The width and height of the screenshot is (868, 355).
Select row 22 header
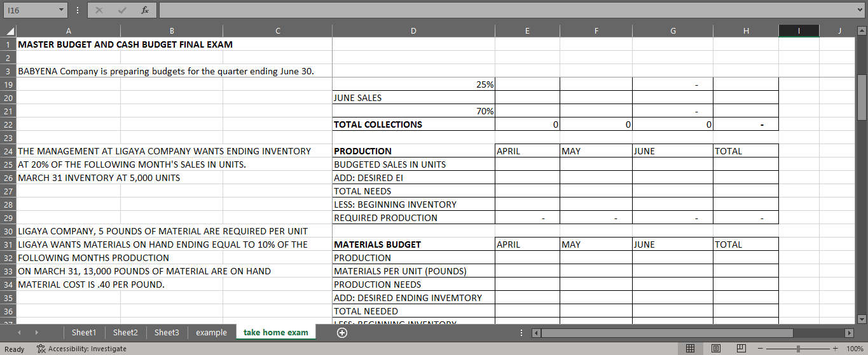[8, 124]
